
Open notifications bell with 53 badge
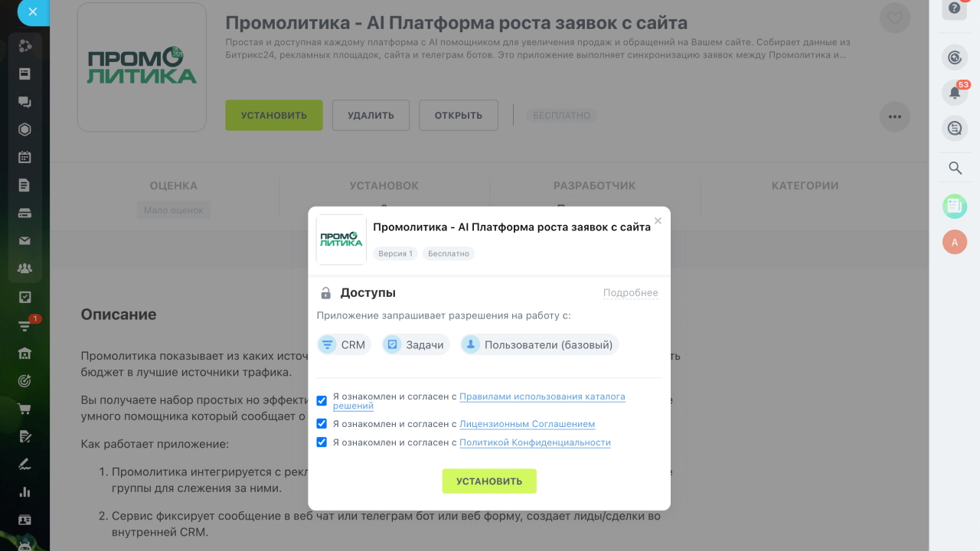pos(955,93)
